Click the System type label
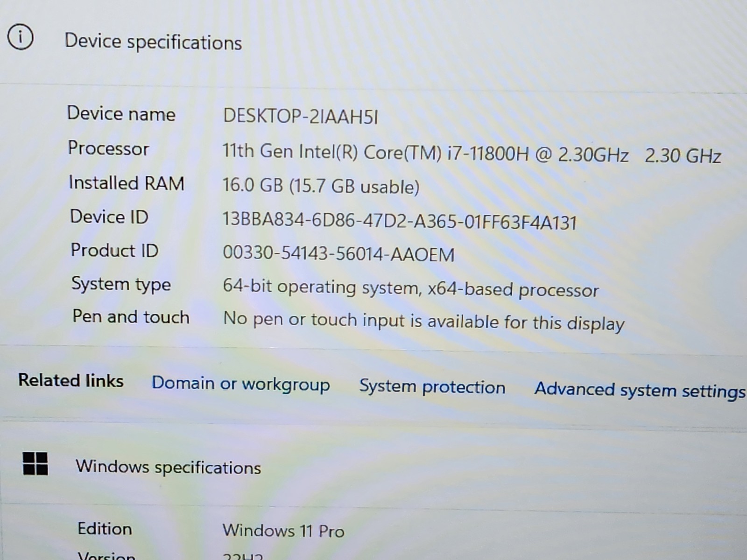 click(x=121, y=284)
